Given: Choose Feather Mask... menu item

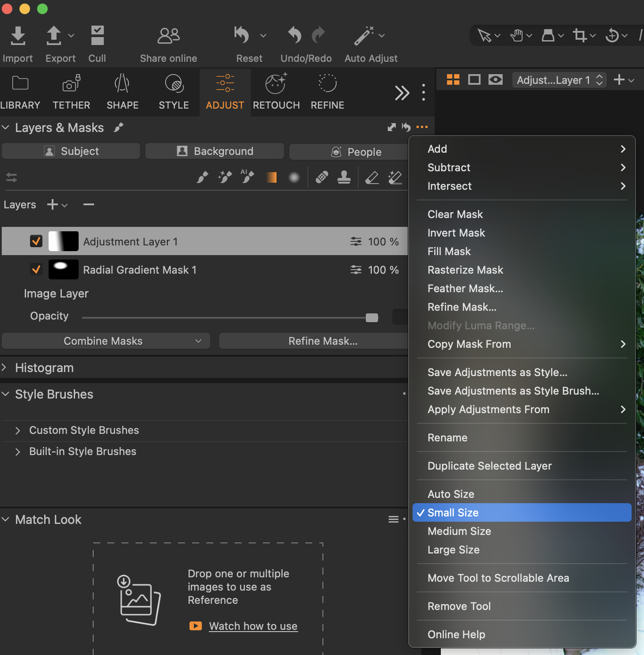Looking at the screenshot, I should (x=522, y=288).
